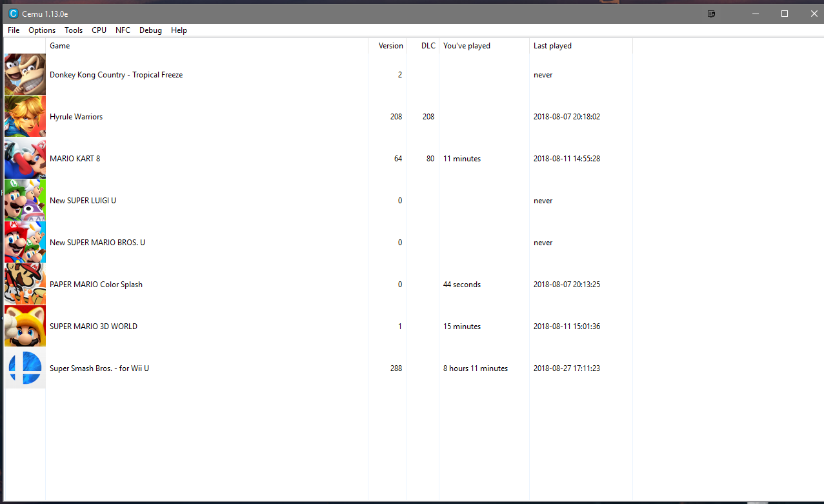Viewport: 824px width, 504px height.
Task: Sort by the Last played column header
Action: tap(581, 46)
